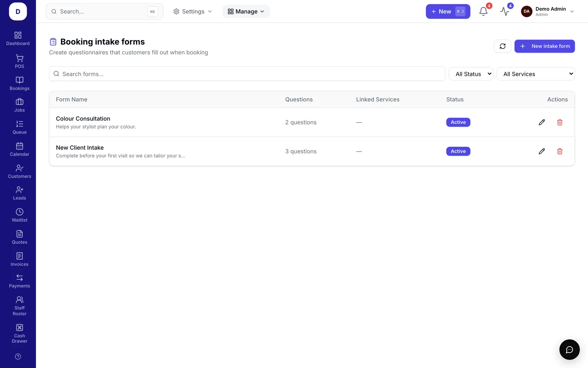Click Active badge for Colour Consultation

pos(458,122)
